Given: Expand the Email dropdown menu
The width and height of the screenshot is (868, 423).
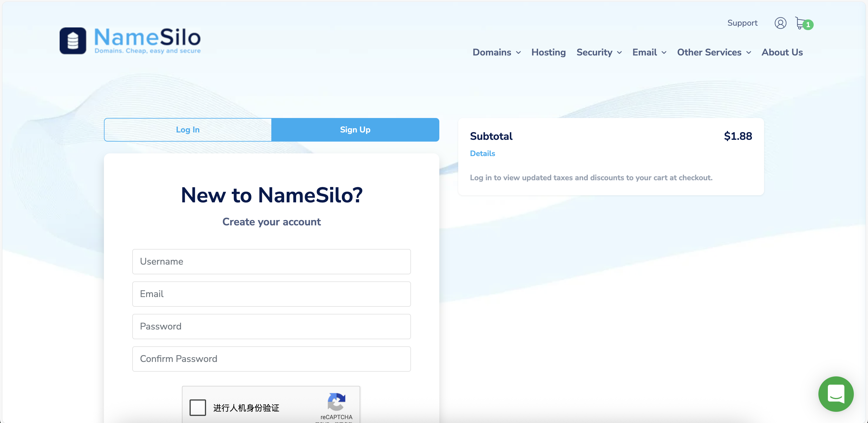Looking at the screenshot, I should (x=649, y=52).
